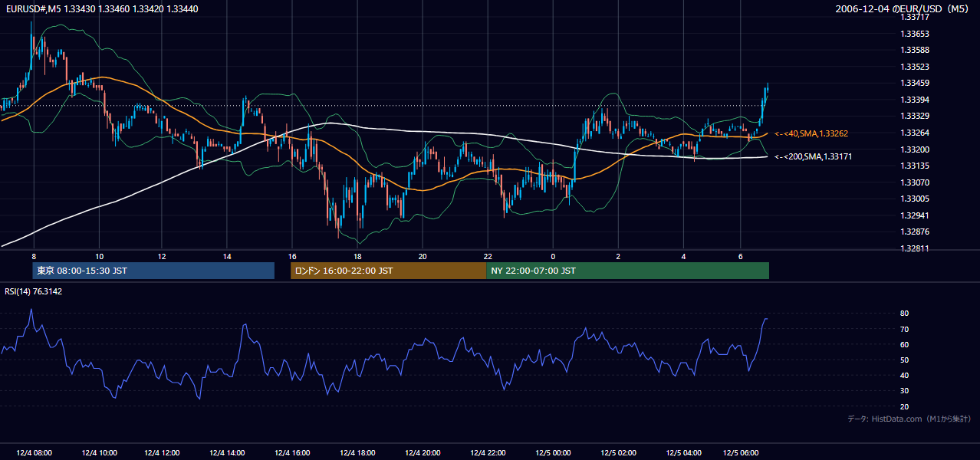Viewport: 980px width, 460px height.
Task: Click the RSI axis value 60
Action: click(x=905, y=344)
